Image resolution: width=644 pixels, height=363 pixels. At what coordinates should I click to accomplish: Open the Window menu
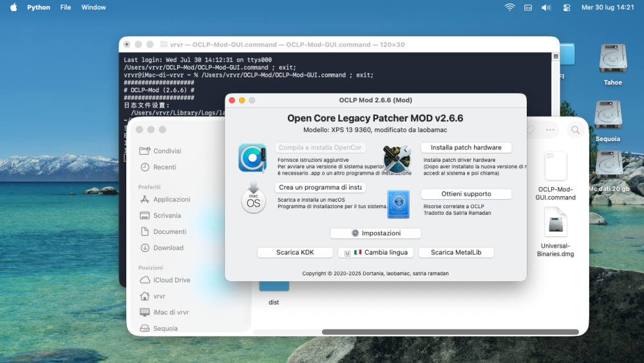(x=93, y=7)
